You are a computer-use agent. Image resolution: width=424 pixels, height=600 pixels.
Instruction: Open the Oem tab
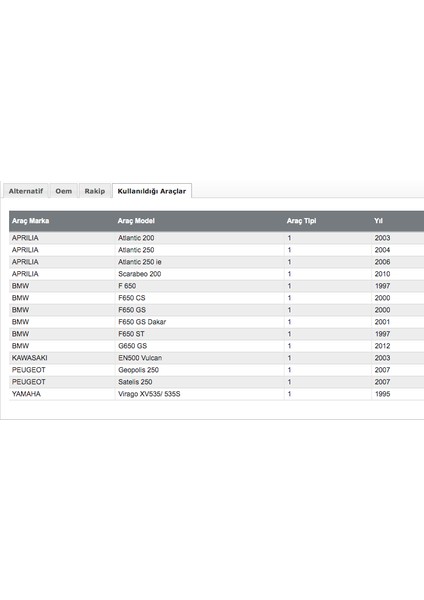pos(64,191)
